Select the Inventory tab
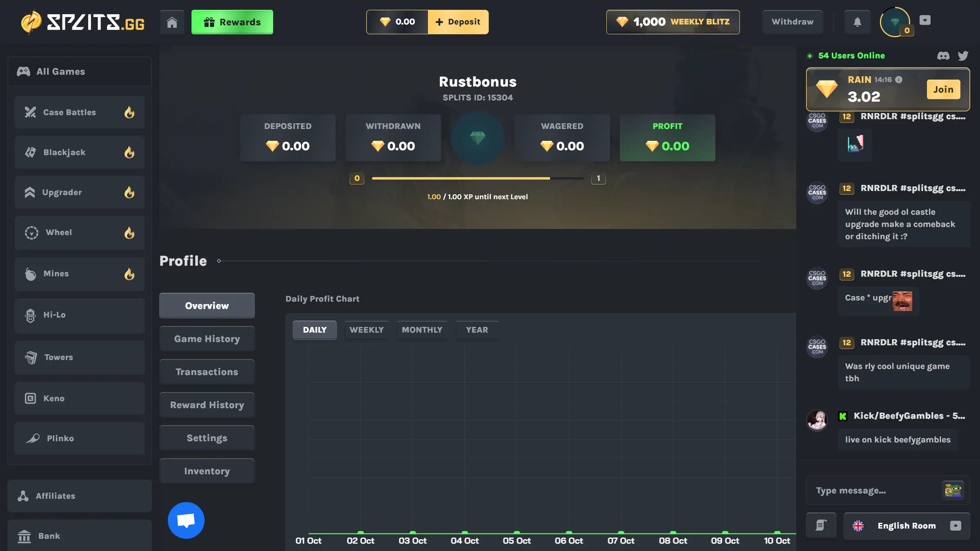980x551 pixels. click(x=207, y=471)
